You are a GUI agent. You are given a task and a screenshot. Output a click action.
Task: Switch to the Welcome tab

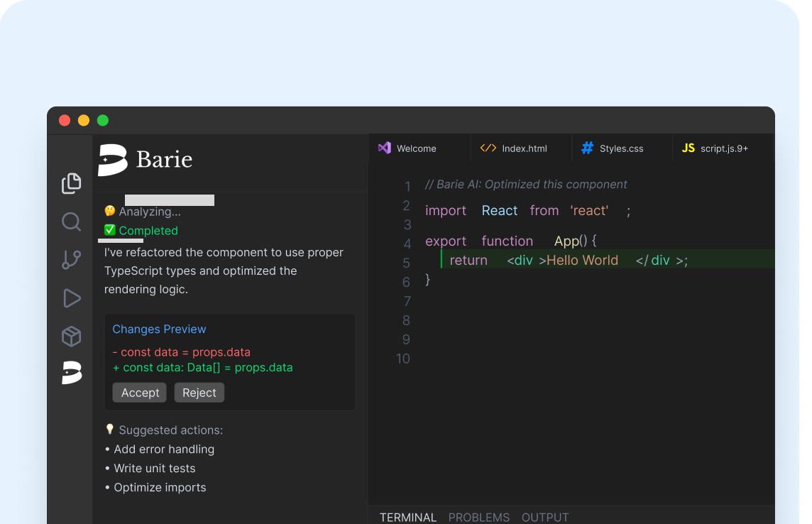point(419,148)
